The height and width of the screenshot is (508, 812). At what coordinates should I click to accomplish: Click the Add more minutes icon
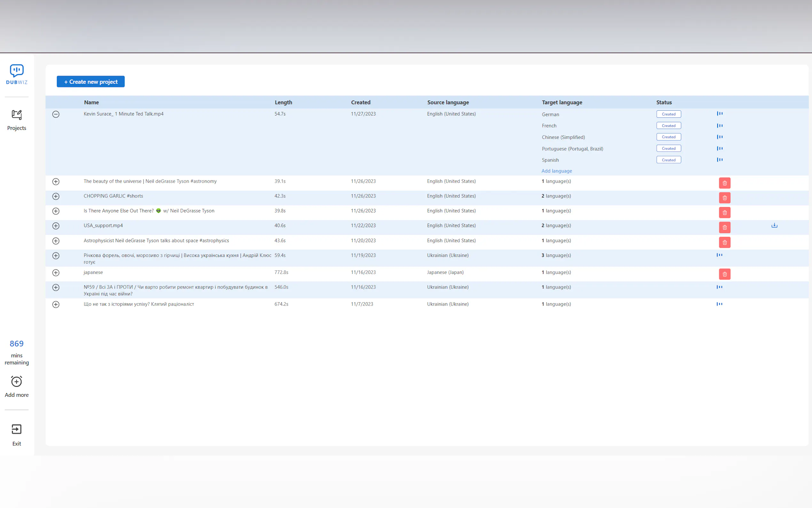point(16,382)
